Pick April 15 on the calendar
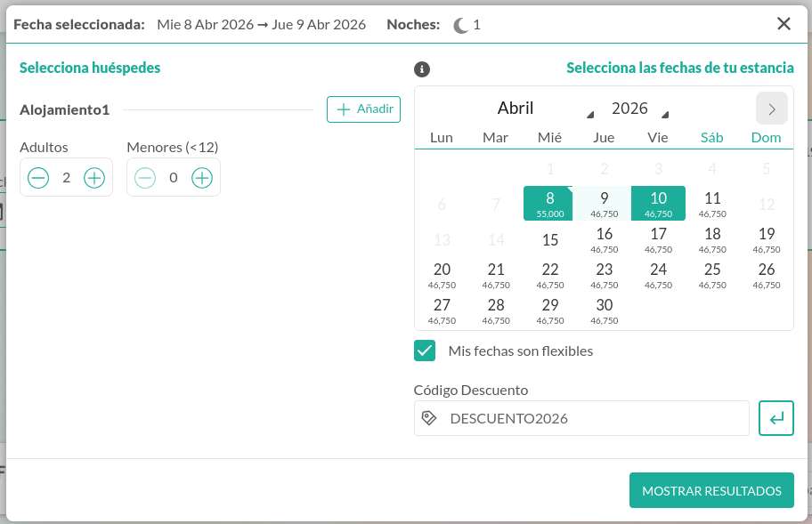812x524 pixels. click(x=550, y=239)
